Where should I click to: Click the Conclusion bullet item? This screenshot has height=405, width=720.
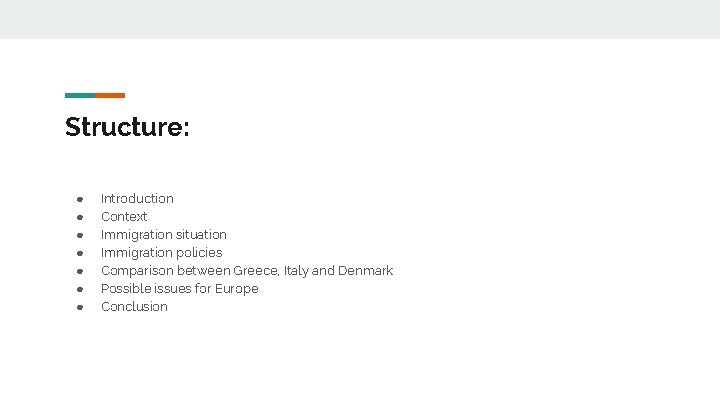pos(134,306)
